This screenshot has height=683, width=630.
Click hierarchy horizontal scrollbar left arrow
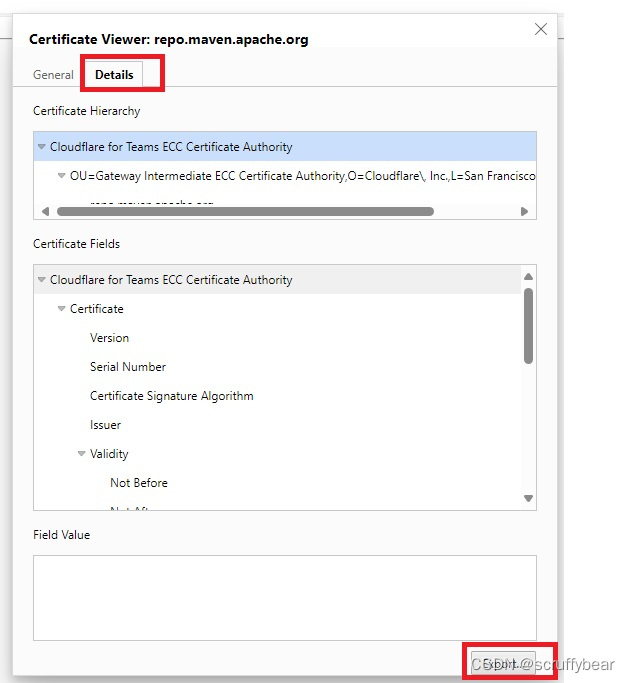[45, 212]
